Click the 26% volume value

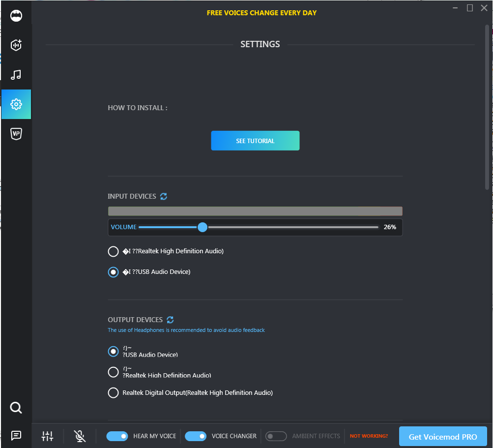pos(390,227)
